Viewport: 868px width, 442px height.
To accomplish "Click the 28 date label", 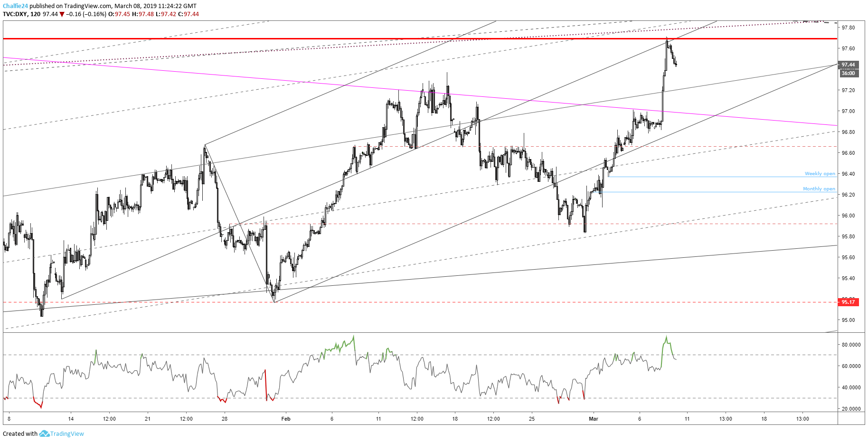I will (225, 419).
